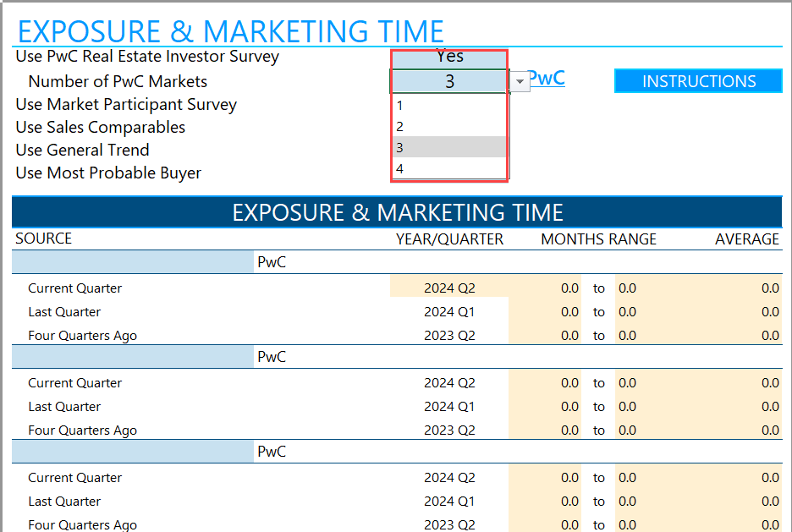792x532 pixels.
Task: Click the AVERAGE column header
Action: (747, 239)
